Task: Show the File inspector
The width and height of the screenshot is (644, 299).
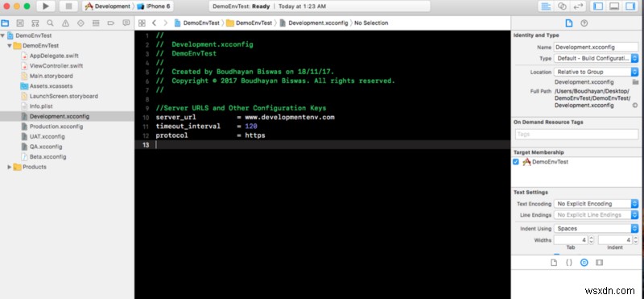Action: (569, 23)
